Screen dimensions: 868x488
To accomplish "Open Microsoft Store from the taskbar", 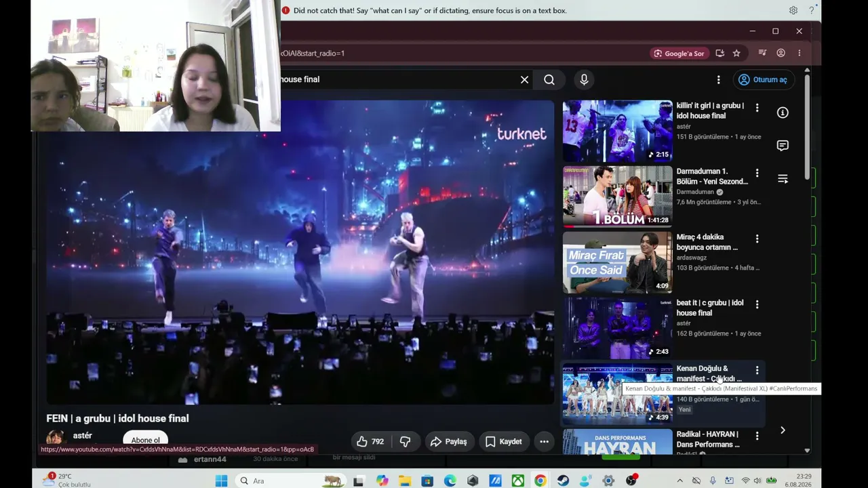I will pyautogui.click(x=427, y=481).
